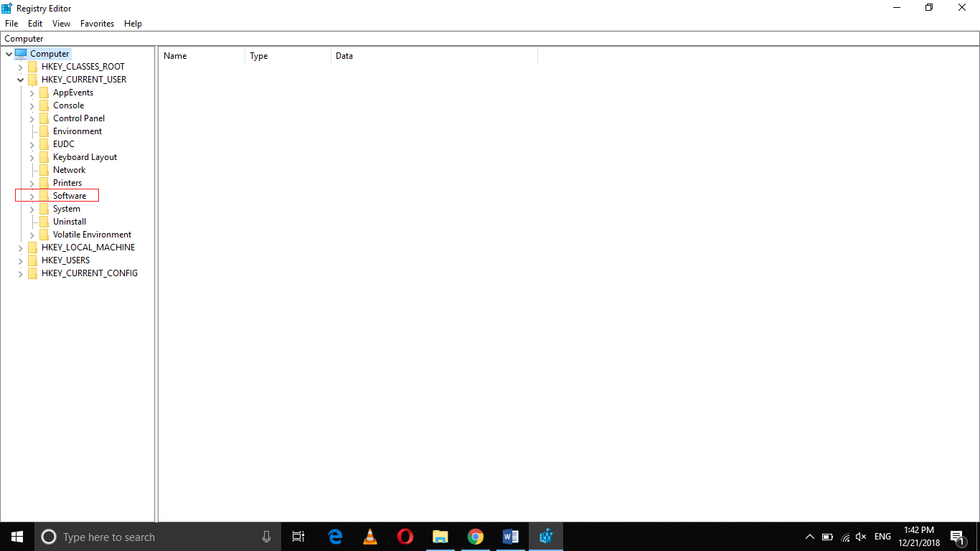Expand the Control Panel registry key

click(32, 118)
